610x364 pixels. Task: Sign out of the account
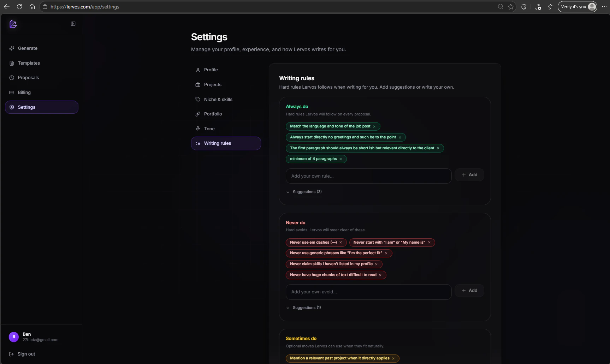[22, 354]
